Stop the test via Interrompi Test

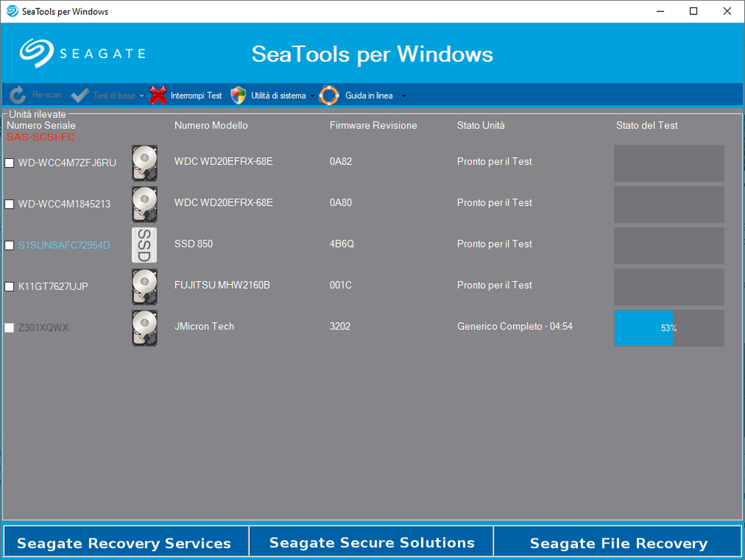tap(185, 95)
